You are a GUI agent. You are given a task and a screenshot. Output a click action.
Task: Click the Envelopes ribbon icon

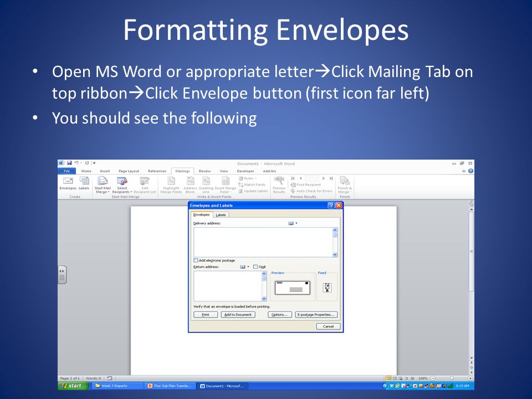pos(68,183)
